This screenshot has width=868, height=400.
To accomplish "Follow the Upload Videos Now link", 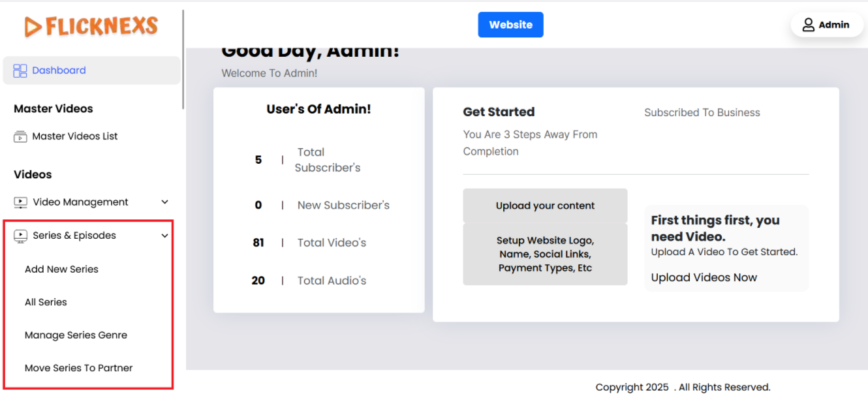I will coord(704,277).
